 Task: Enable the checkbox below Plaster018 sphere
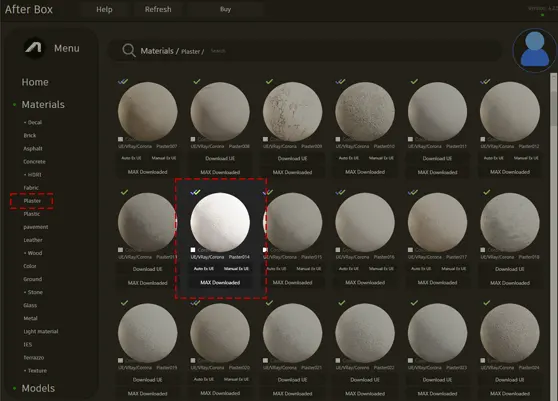[x=483, y=250]
